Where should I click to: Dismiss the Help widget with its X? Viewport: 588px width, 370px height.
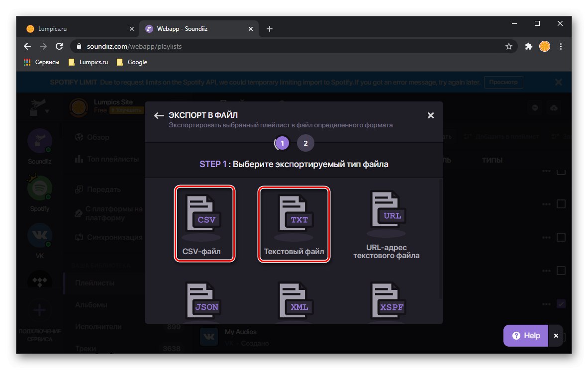coord(556,336)
